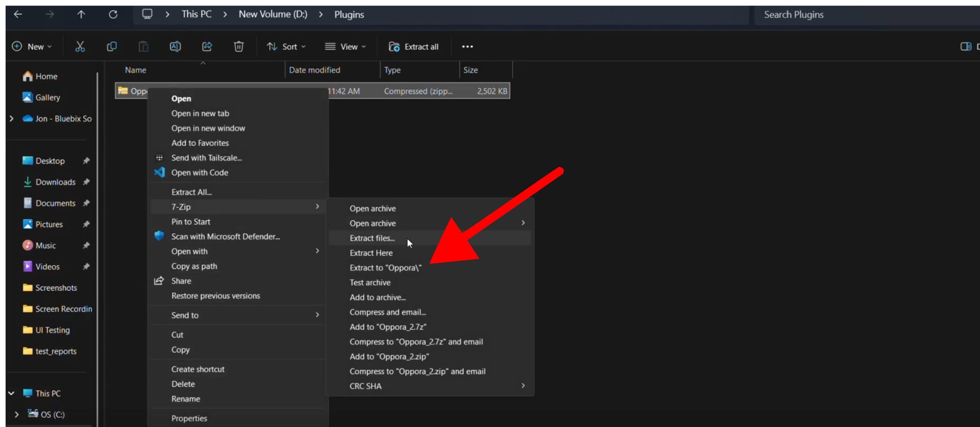
Task: Click the Search Plugins field
Action: (x=867, y=15)
